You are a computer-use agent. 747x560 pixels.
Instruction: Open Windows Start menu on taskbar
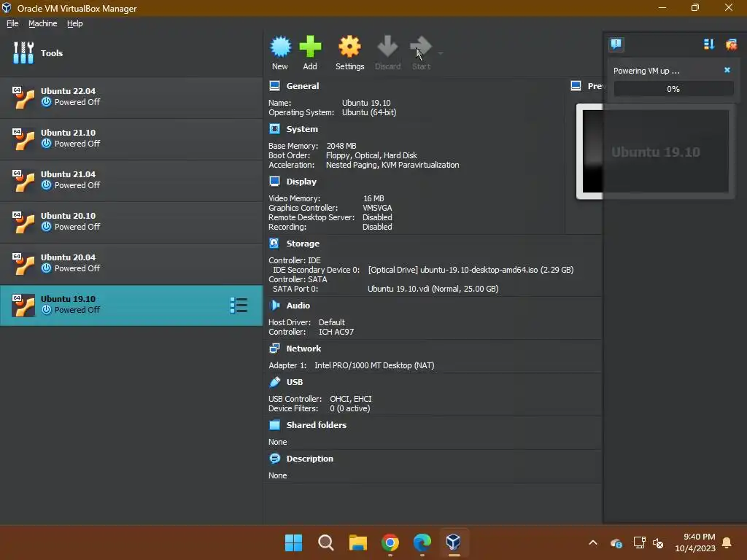pos(293,542)
